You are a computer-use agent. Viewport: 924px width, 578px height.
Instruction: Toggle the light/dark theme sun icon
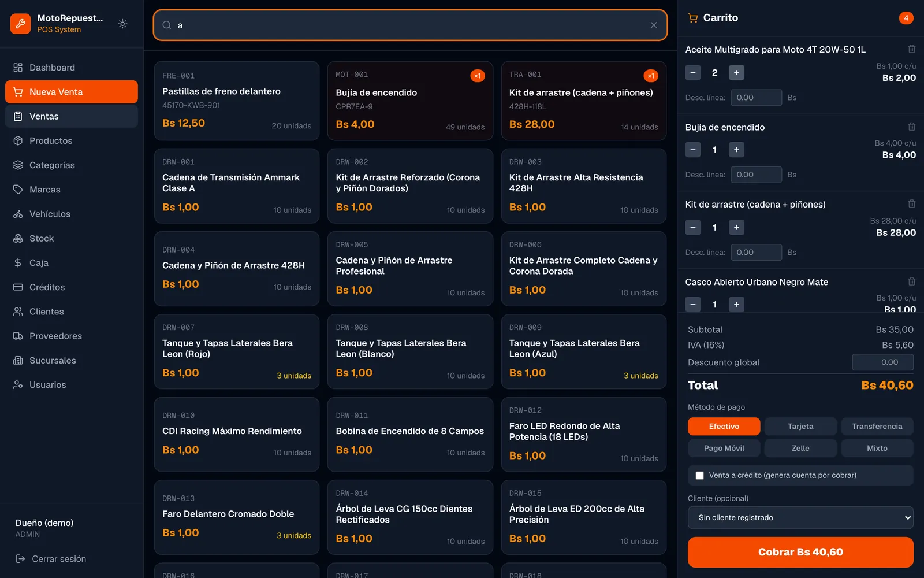(122, 24)
